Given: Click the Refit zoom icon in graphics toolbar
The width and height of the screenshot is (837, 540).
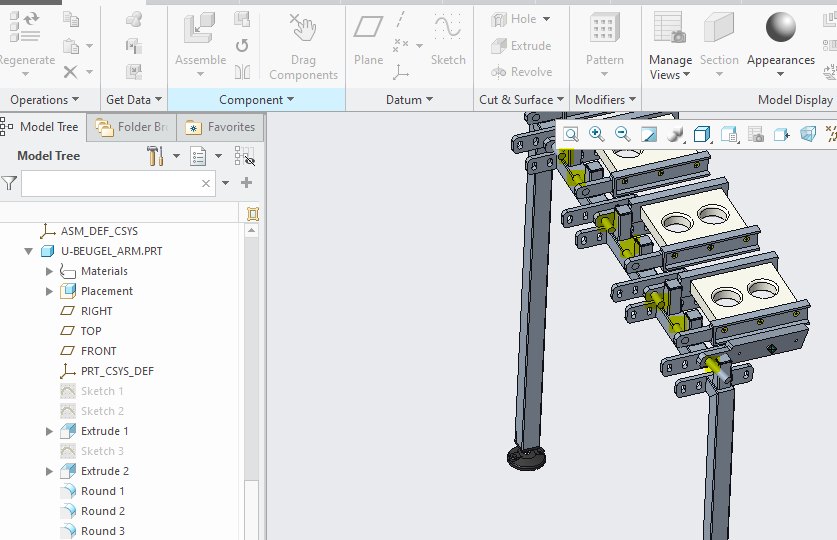Looking at the screenshot, I should coord(570,134).
